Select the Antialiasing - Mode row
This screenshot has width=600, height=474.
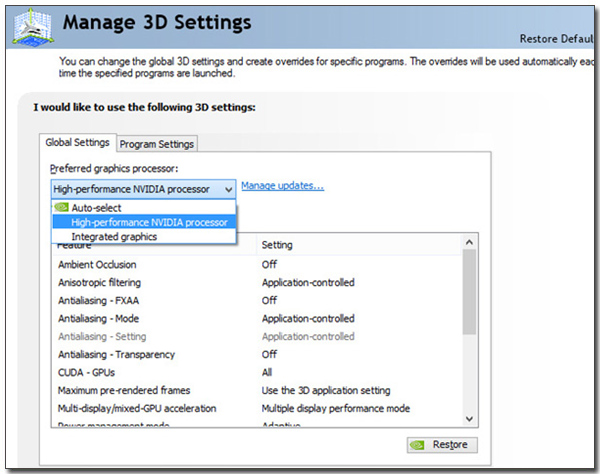click(257, 318)
